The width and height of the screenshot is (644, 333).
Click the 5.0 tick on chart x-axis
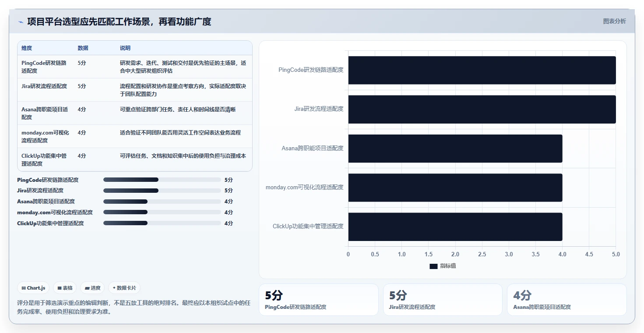[616, 254]
